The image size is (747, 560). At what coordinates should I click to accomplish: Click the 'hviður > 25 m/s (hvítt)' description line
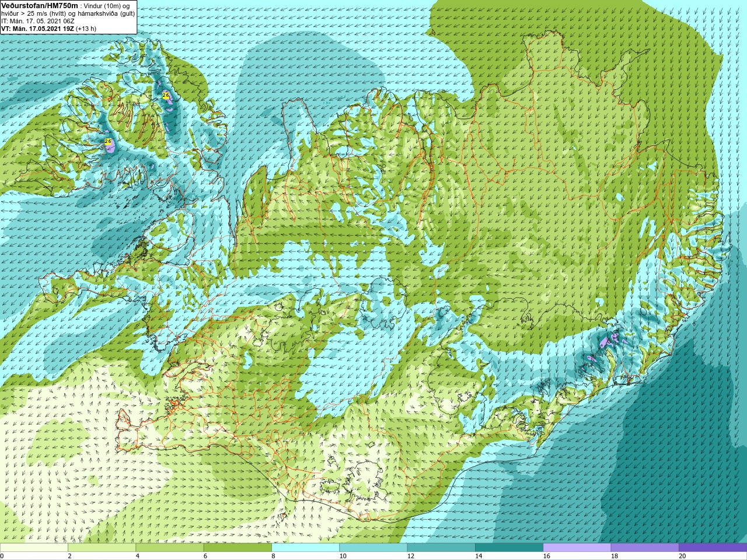[x=35, y=13]
